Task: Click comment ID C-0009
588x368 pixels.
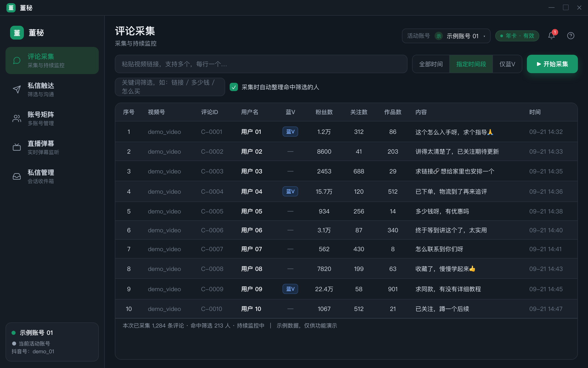Action: [212, 289]
